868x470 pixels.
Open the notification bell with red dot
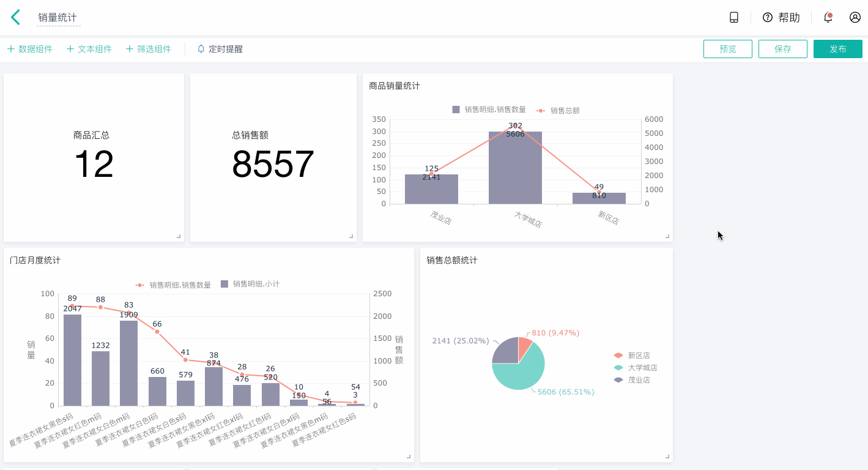click(828, 17)
